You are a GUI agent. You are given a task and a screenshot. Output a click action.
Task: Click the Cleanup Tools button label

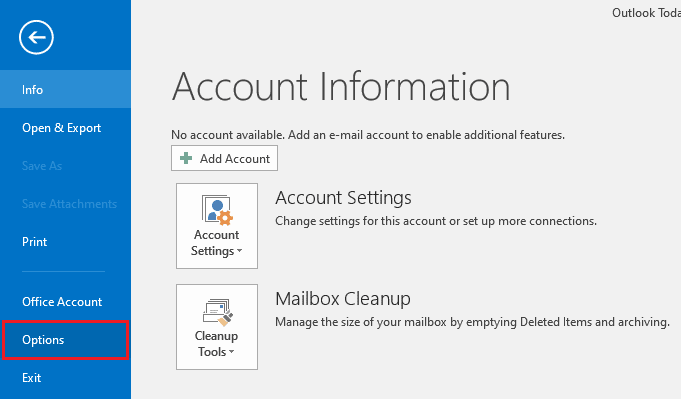[216, 343]
